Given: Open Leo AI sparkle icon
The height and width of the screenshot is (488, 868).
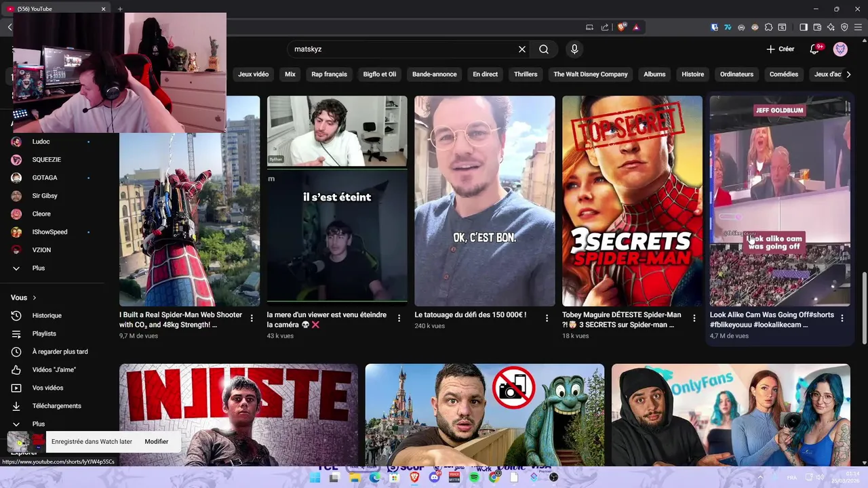Looking at the screenshot, I should pos(831,27).
